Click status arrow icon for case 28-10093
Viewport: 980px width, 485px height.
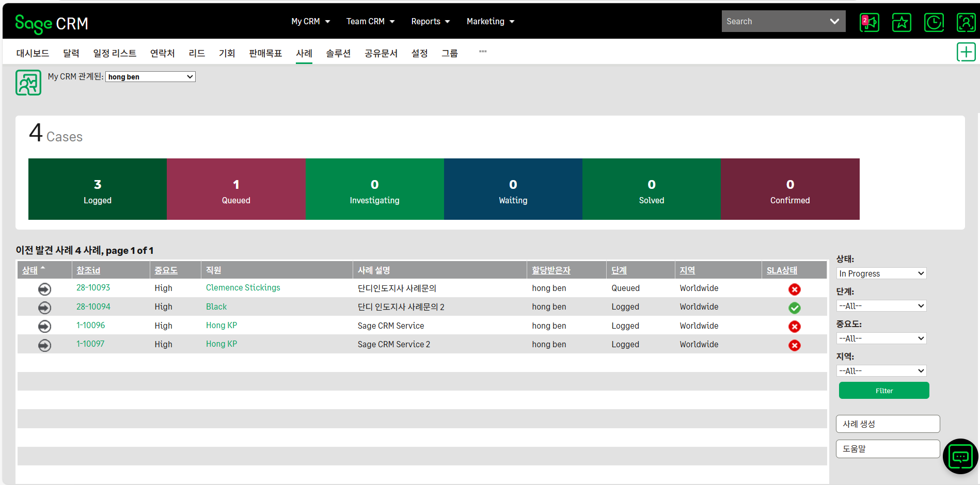coord(45,289)
